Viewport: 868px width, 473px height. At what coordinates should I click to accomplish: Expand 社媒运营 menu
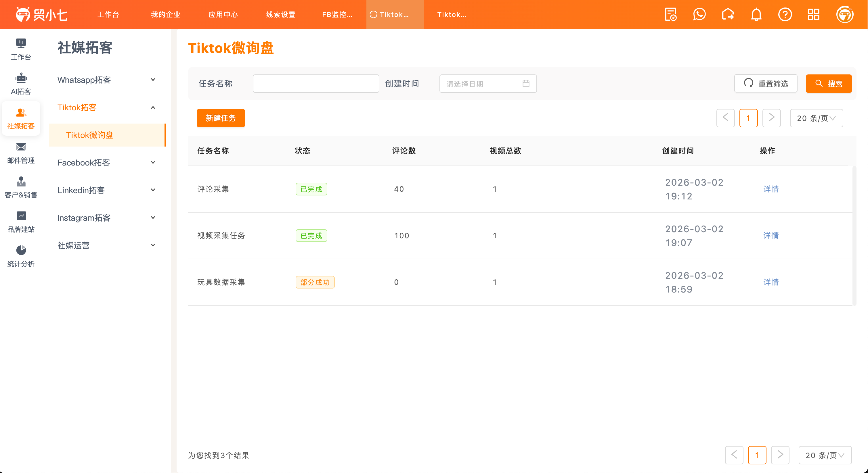[108, 245]
